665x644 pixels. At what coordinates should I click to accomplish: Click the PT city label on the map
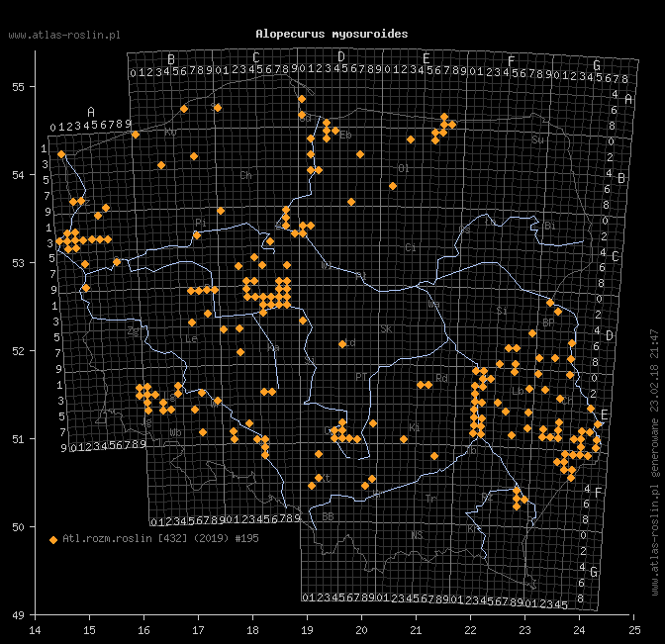pyautogui.click(x=361, y=377)
